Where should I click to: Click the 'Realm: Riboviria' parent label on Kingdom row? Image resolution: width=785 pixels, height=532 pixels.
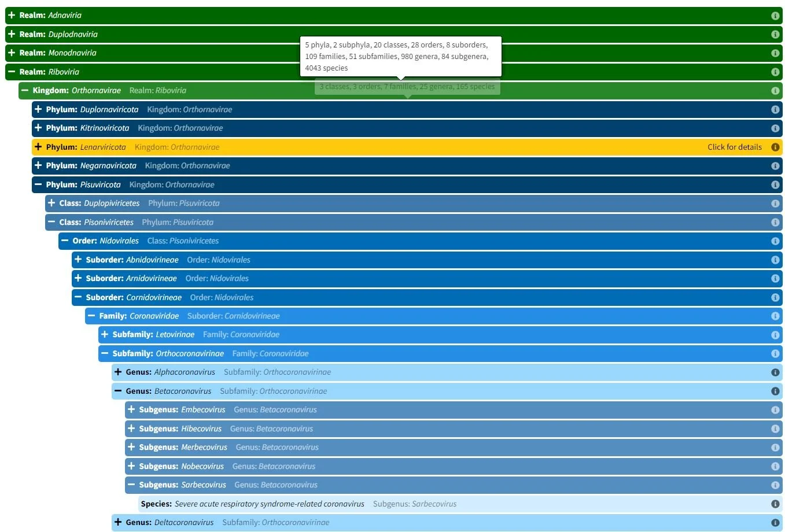pos(158,90)
